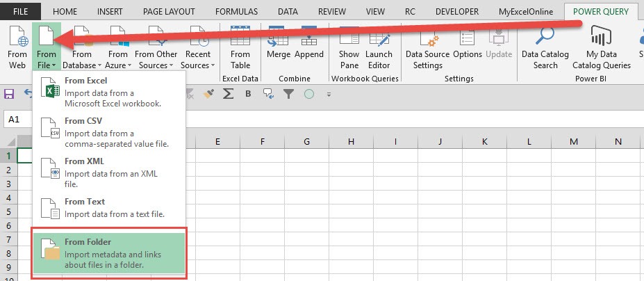Click the Update icon

tap(499, 43)
